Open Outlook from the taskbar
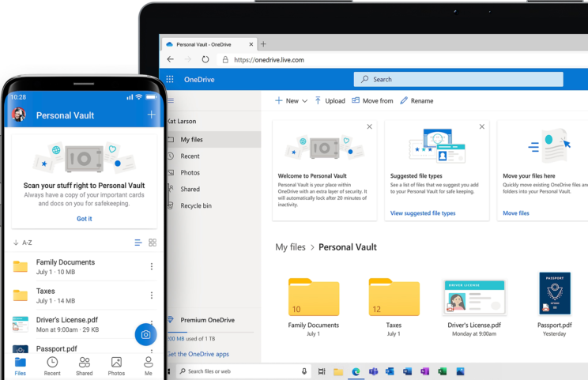The width and height of the screenshot is (588, 380). pos(390,371)
